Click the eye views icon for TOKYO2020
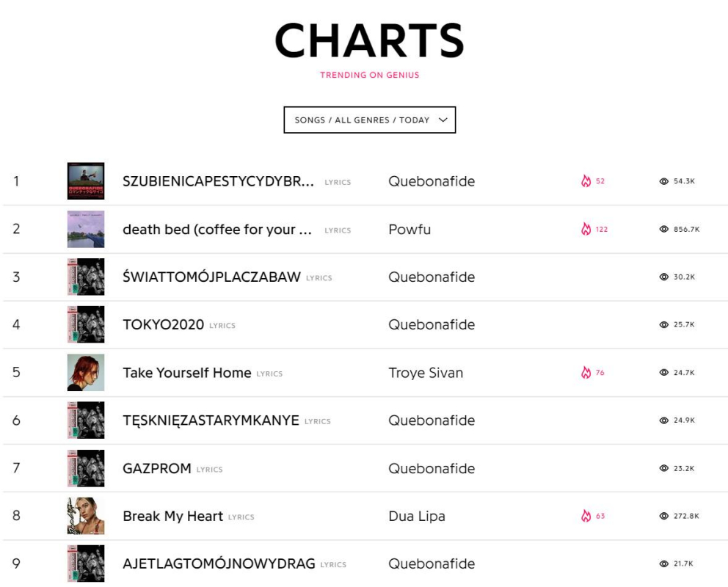This screenshot has height=587, width=728. point(664,325)
